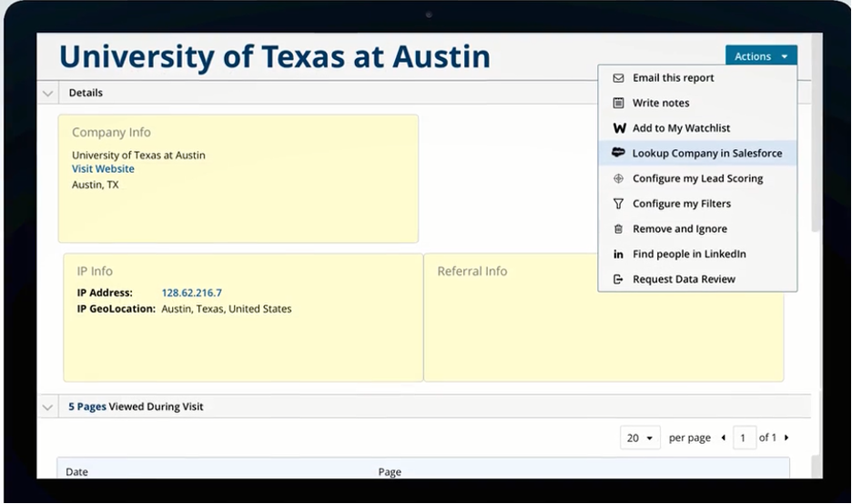
Task: Click the funnel icon for Filters
Action: (618, 204)
